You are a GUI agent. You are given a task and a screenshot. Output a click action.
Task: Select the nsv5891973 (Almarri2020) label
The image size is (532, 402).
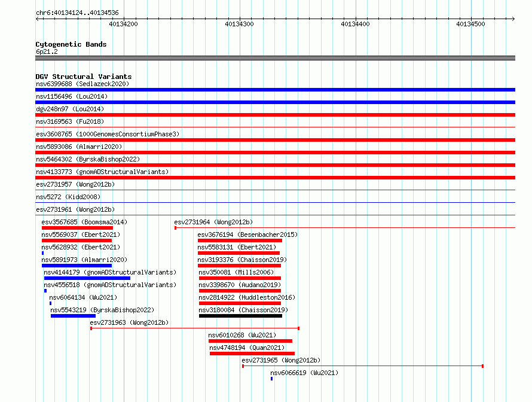pyautogui.click(x=84, y=260)
